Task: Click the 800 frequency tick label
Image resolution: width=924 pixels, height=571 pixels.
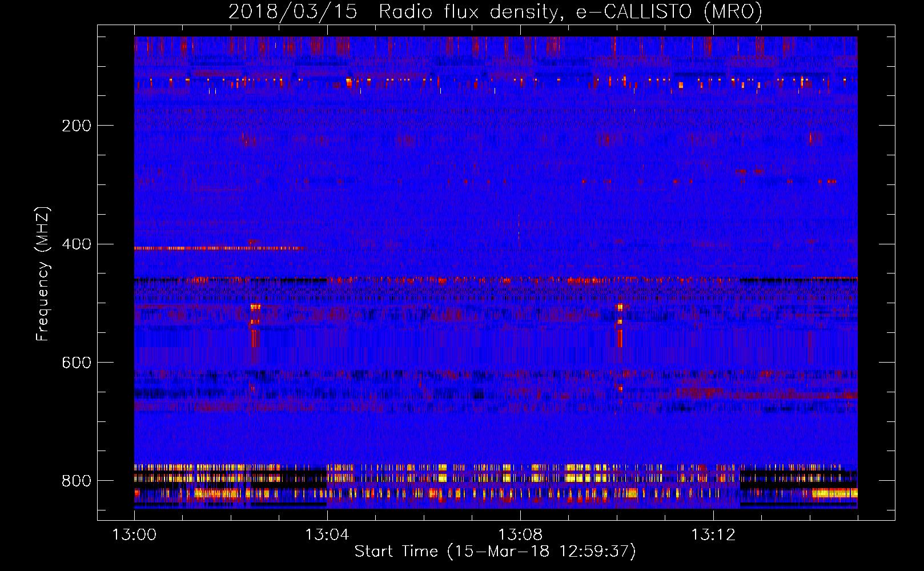Action: coord(77,481)
